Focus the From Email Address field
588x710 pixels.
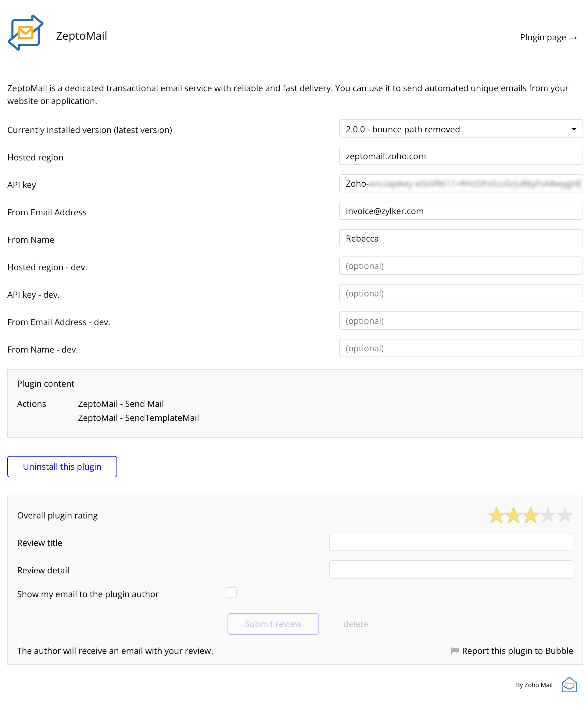click(461, 211)
